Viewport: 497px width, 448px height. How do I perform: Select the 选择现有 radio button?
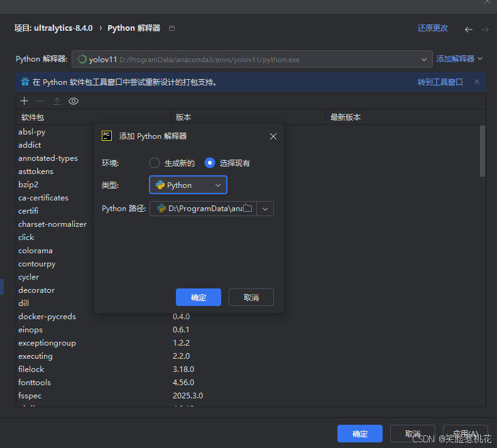pyautogui.click(x=210, y=163)
